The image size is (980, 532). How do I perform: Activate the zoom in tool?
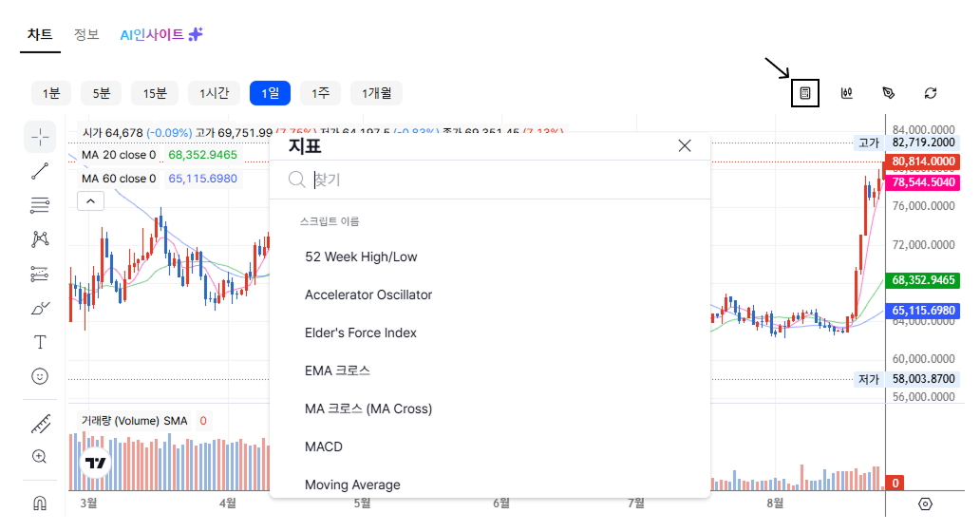(x=40, y=457)
